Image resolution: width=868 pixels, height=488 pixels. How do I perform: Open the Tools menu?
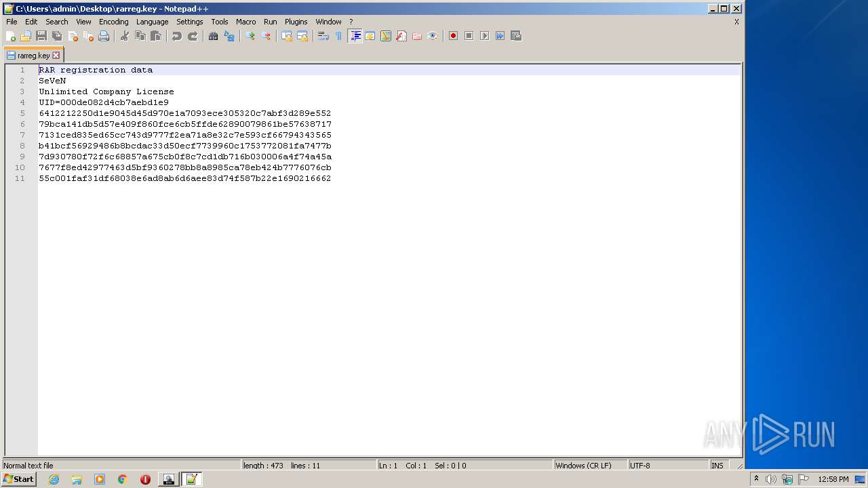pyautogui.click(x=219, y=22)
